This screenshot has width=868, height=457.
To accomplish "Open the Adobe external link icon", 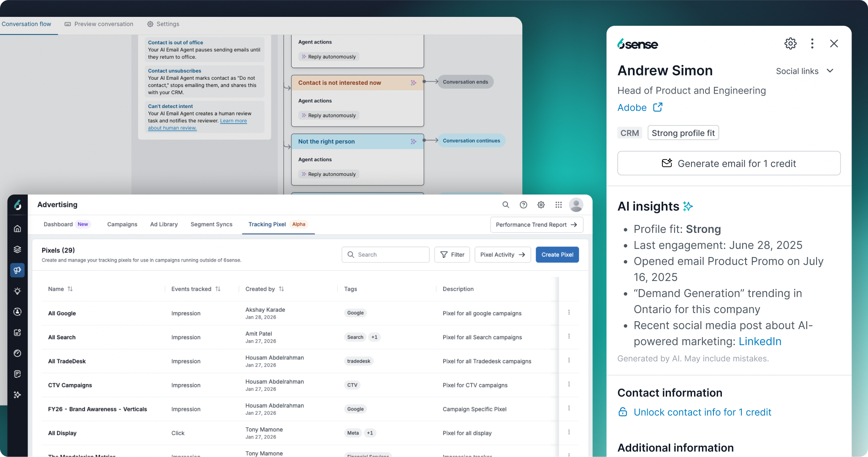I will pos(657,108).
